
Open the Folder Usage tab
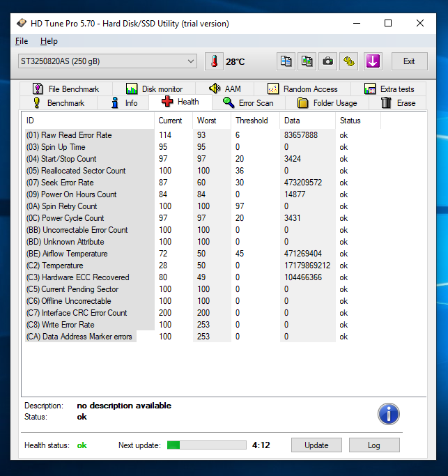point(327,103)
